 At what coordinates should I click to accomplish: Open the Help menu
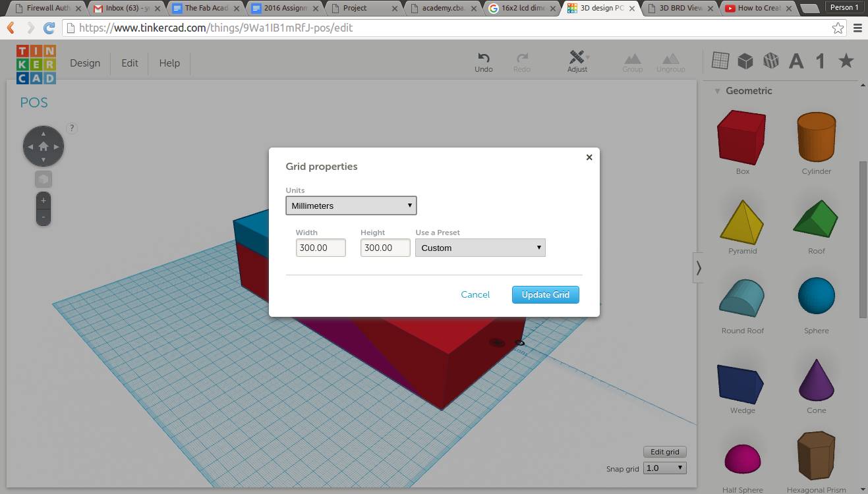tap(169, 63)
